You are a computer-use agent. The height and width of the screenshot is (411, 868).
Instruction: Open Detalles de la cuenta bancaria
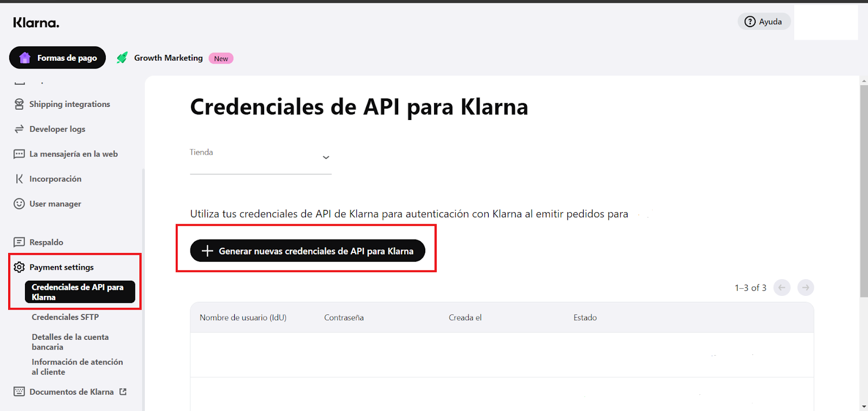[70, 342]
